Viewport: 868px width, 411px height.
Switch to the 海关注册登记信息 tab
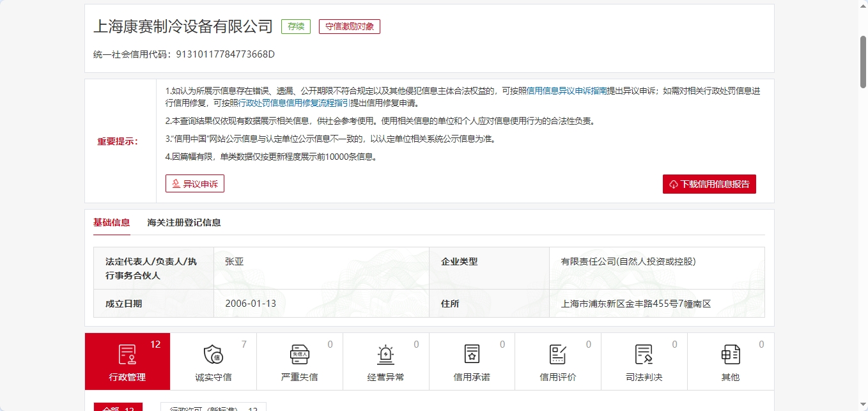click(x=184, y=222)
